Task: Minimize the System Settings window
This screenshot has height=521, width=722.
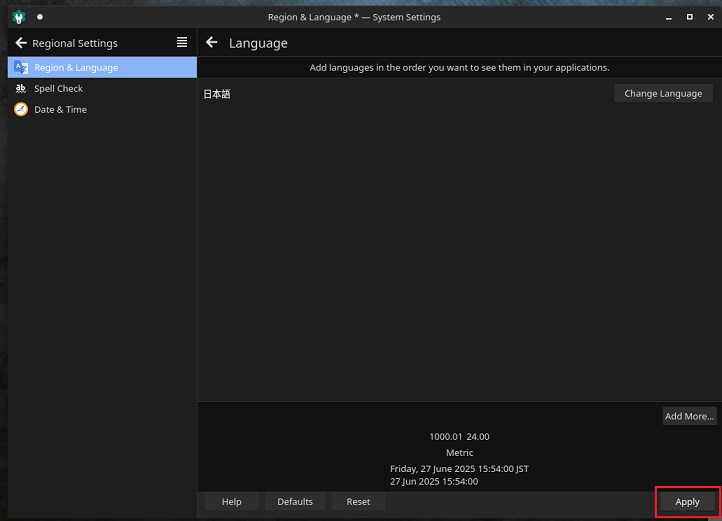Action: (669, 17)
